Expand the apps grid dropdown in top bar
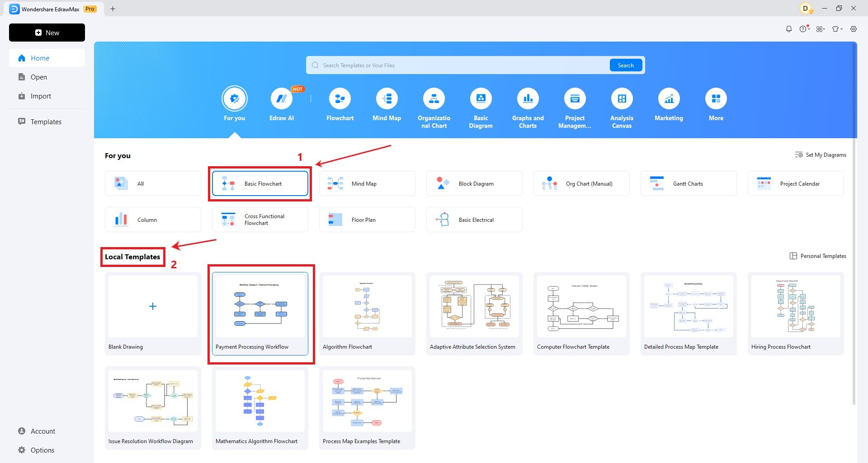The width and height of the screenshot is (868, 463). [x=821, y=29]
